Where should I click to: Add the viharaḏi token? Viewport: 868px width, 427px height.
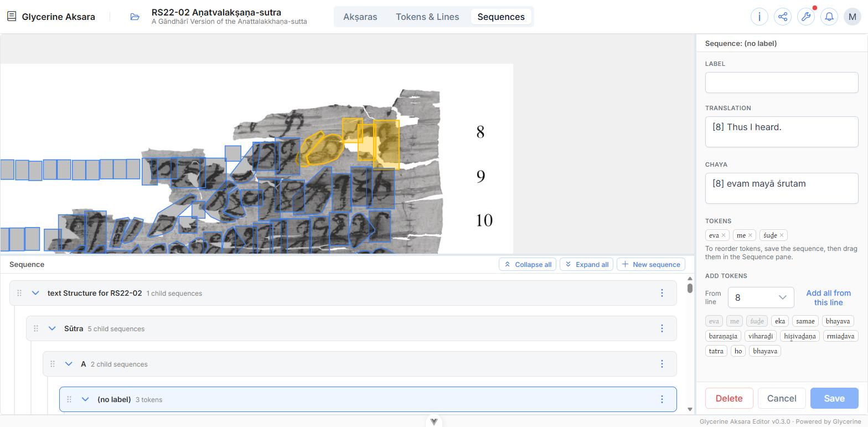760,336
